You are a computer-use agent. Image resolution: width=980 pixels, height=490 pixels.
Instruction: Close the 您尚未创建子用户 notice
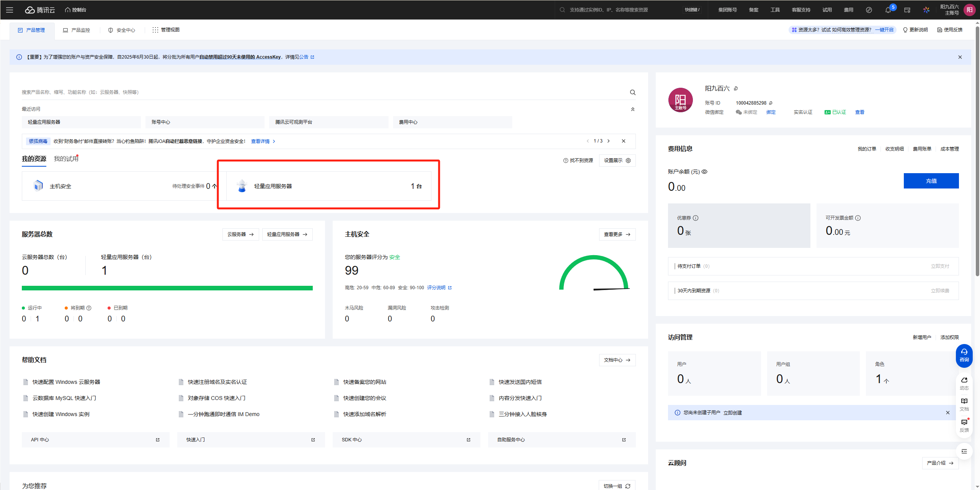pyautogui.click(x=947, y=413)
